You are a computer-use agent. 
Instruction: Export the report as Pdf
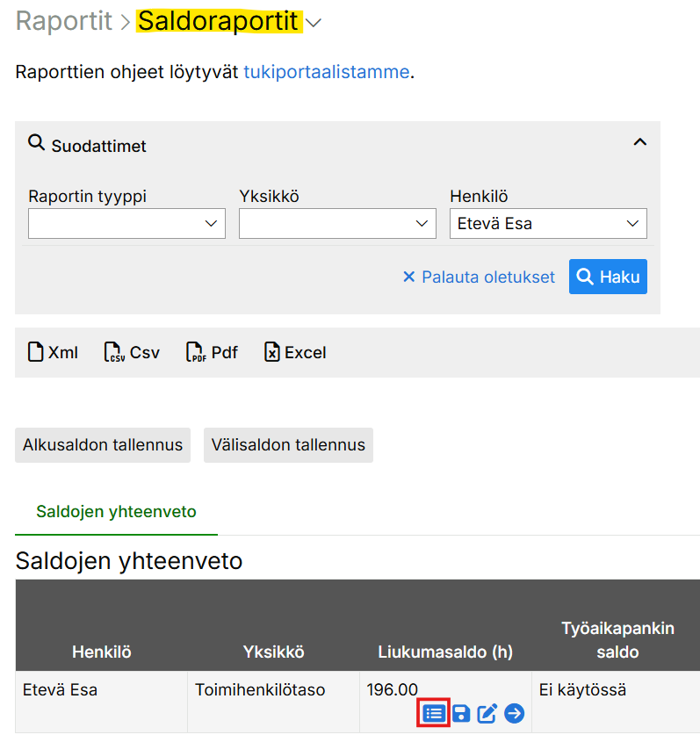(x=212, y=353)
